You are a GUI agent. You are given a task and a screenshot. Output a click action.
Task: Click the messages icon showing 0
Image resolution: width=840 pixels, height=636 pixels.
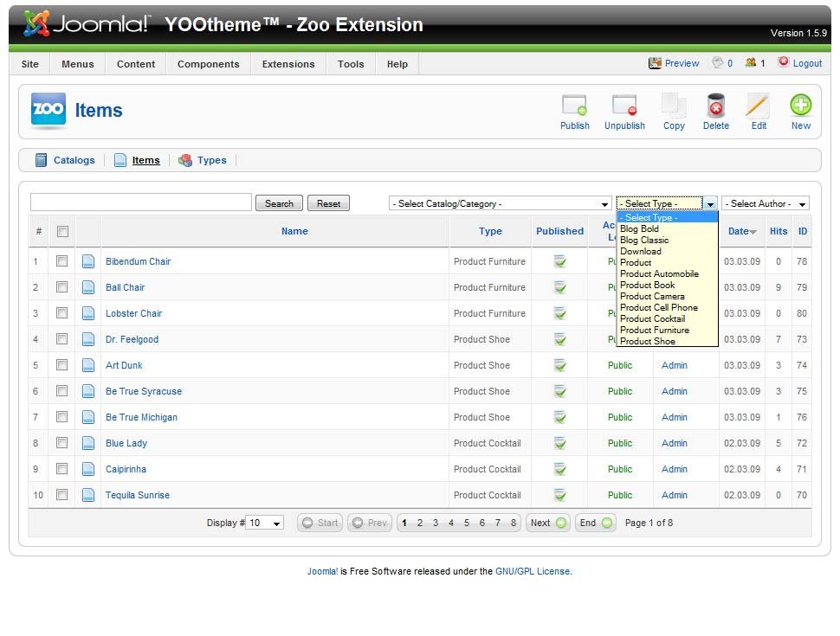tap(717, 62)
